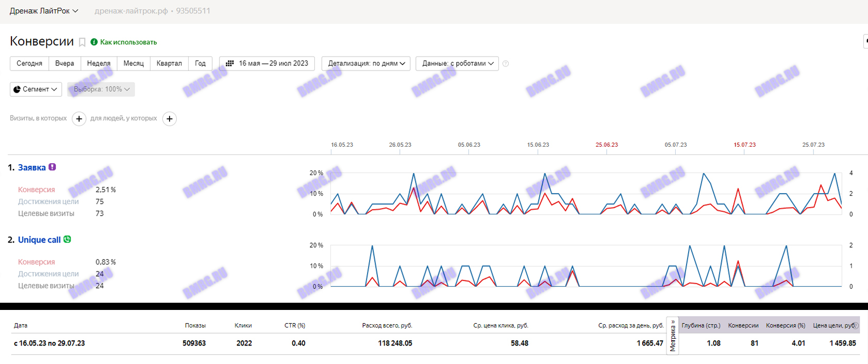Image resolution: width=868 pixels, height=364 pixels.
Task: Switch to the Месяц period tab
Action: click(x=133, y=63)
